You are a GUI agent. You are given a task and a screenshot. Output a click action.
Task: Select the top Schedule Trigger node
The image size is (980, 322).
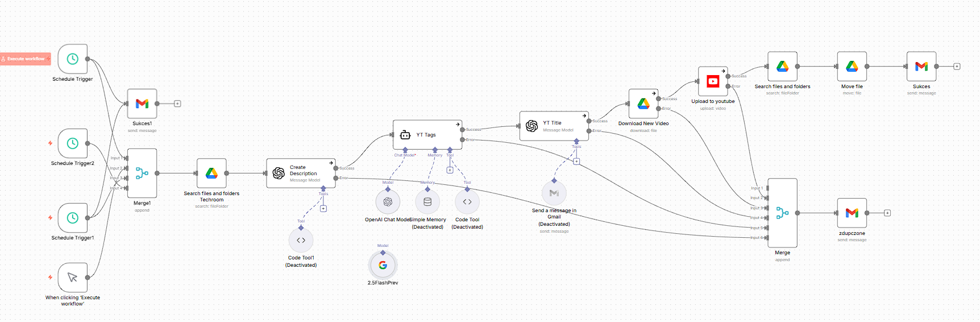coord(73,59)
